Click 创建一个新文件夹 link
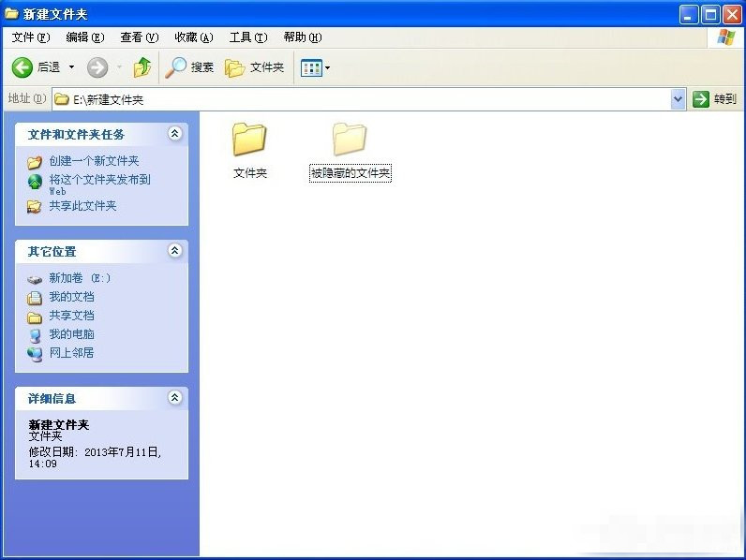 tap(94, 161)
